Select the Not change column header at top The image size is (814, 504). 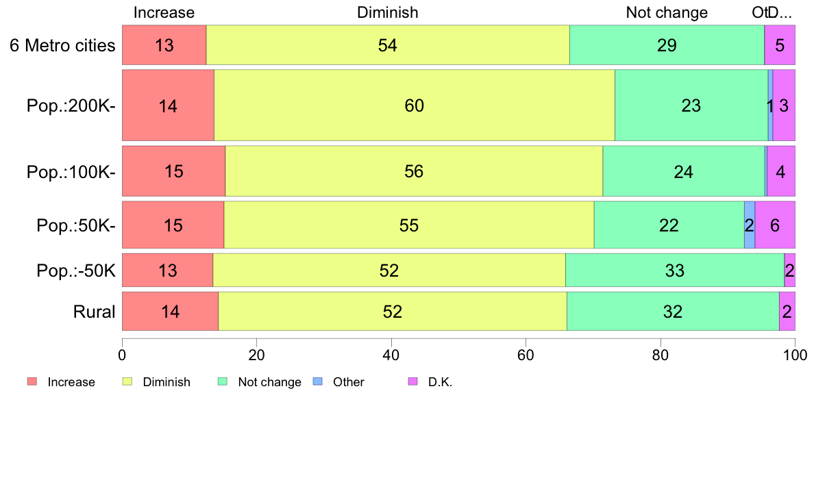667,12
